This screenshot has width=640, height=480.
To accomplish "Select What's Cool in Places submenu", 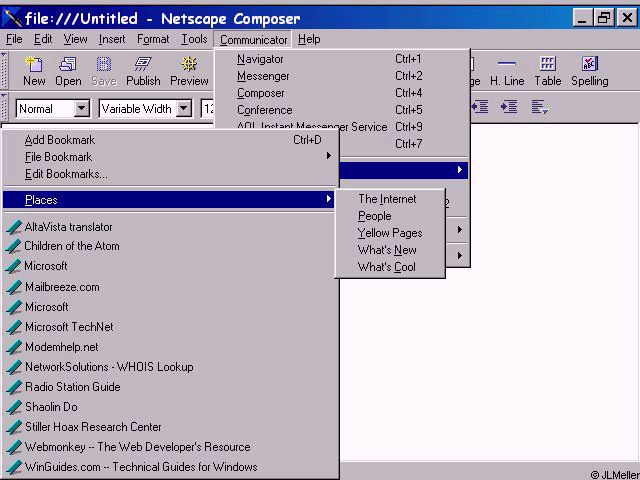I will 390,267.
